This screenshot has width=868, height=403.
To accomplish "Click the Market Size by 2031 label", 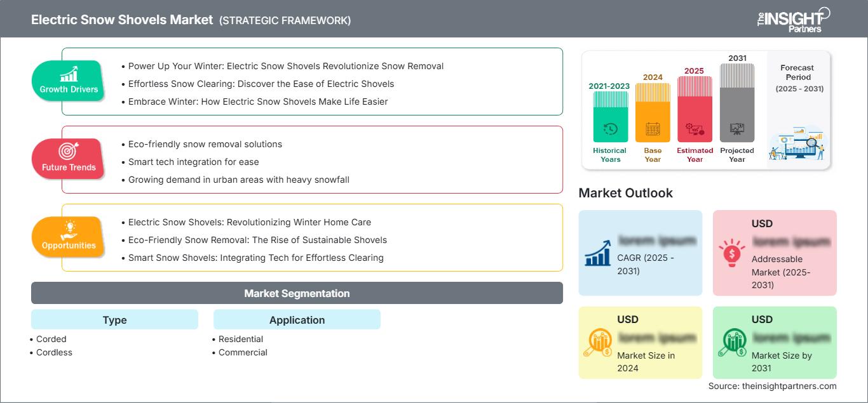I will [782, 362].
